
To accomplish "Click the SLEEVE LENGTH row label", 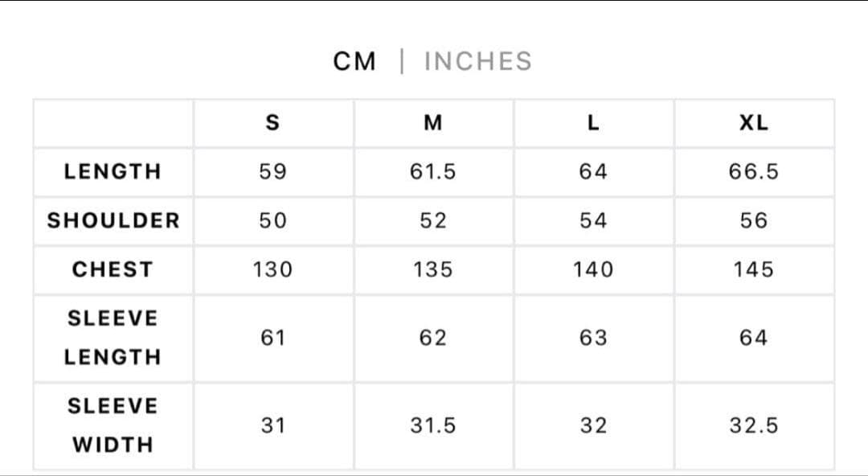I will (113, 338).
